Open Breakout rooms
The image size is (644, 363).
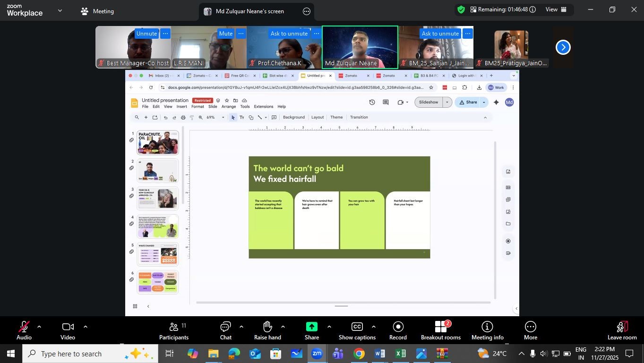tap(440, 330)
